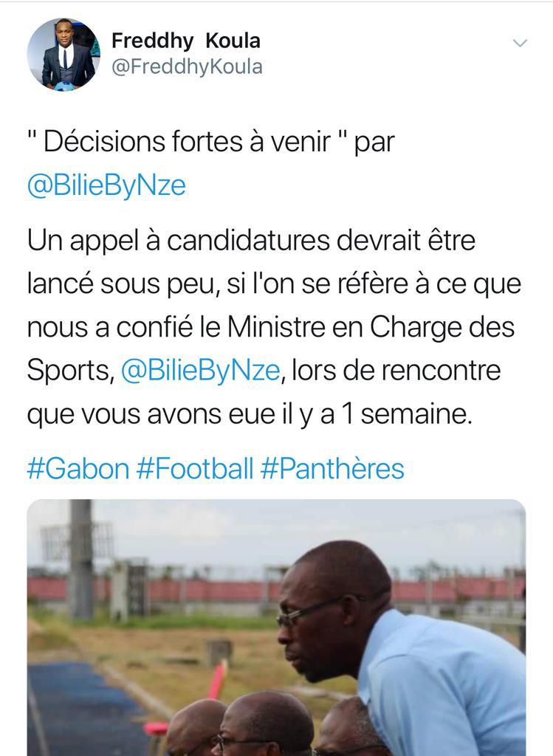
Task: Open the Freddhy Koula display name
Action: click(185, 41)
